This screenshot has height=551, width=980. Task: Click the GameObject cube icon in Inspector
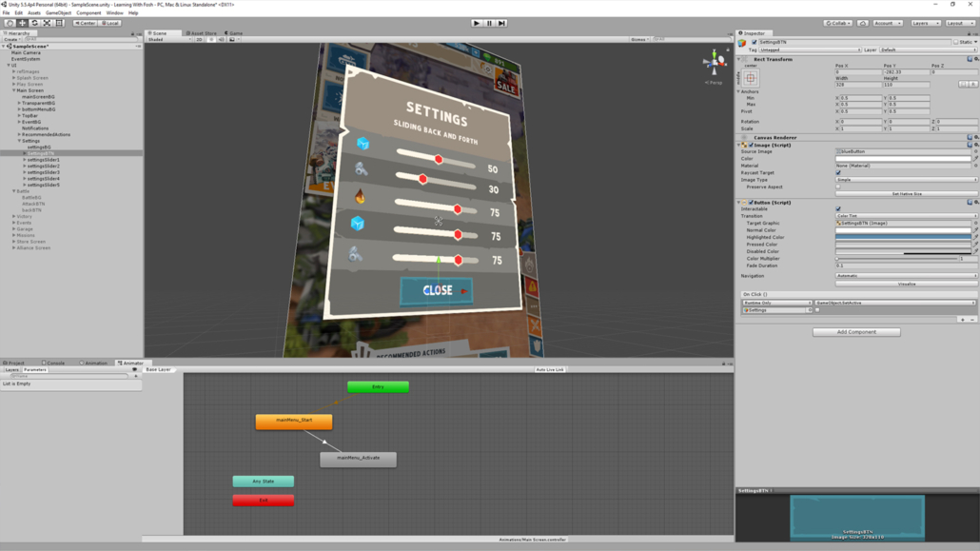coord(742,43)
